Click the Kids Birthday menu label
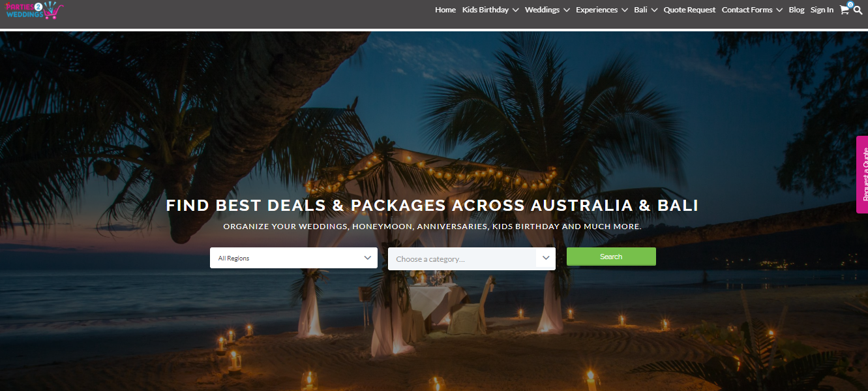868x391 pixels. (485, 10)
